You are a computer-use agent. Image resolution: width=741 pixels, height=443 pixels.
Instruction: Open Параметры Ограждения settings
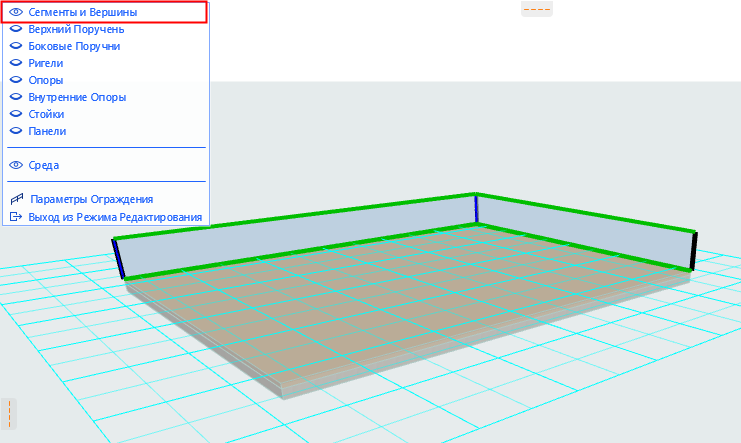click(92, 199)
